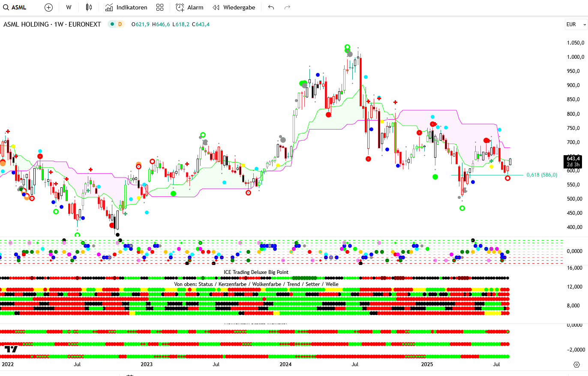Click the current price label 643,4
The width and height of the screenshot is (588, 376).
pos(573,159)
